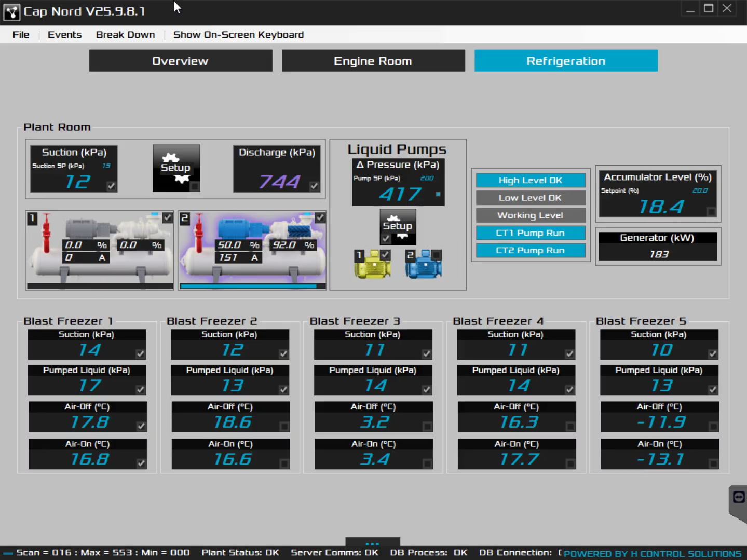Toggle the Plant Room Suction checkbox

111,186
